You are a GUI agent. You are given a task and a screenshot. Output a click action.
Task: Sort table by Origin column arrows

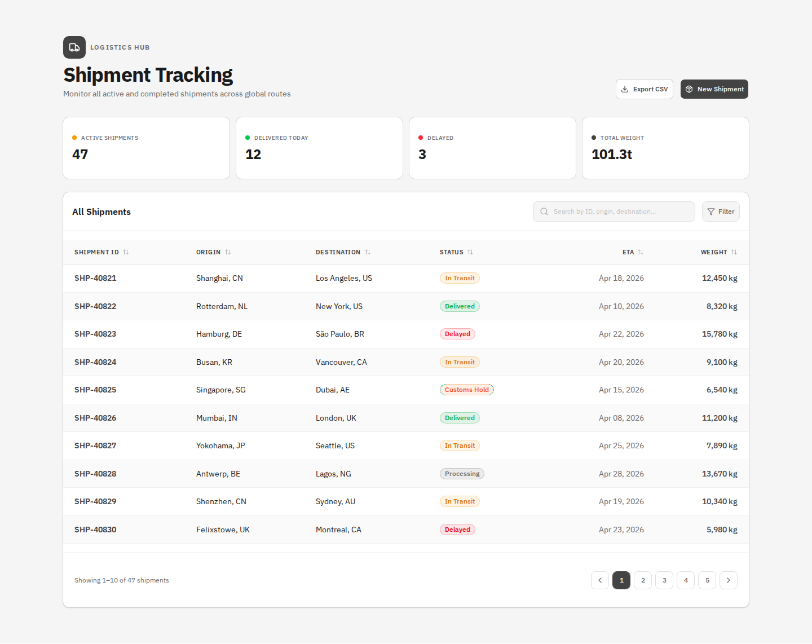(228, 252)
